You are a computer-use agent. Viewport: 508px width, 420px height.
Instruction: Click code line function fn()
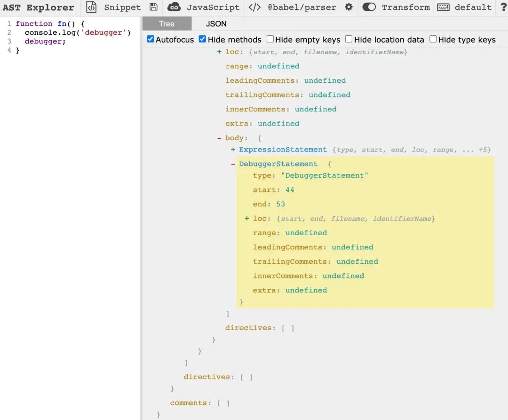point(50,24)
